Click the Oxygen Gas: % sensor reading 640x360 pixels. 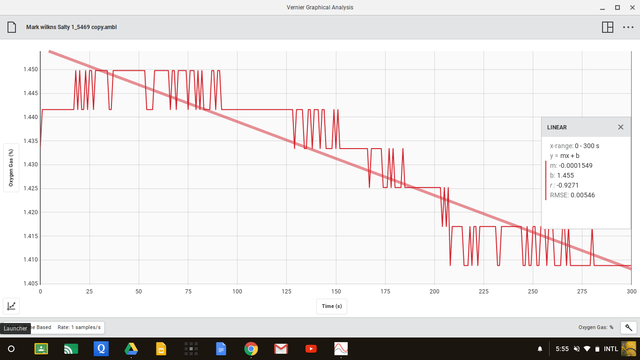pyautogui.click(x=596, y=327)
